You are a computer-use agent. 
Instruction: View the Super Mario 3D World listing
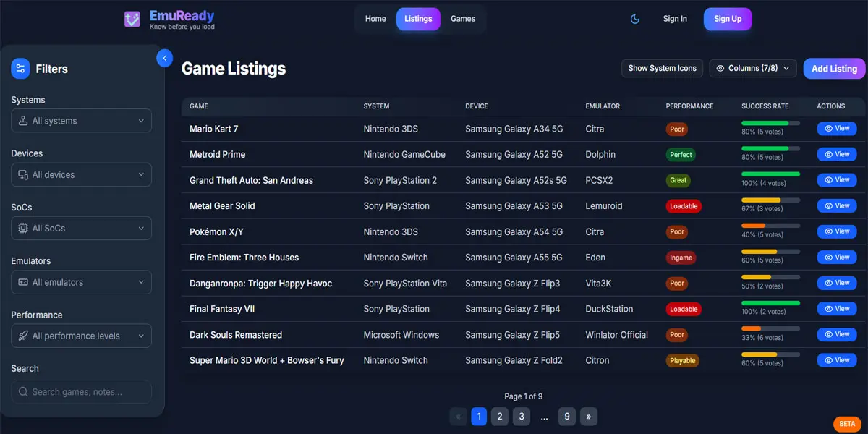point(837,360)
